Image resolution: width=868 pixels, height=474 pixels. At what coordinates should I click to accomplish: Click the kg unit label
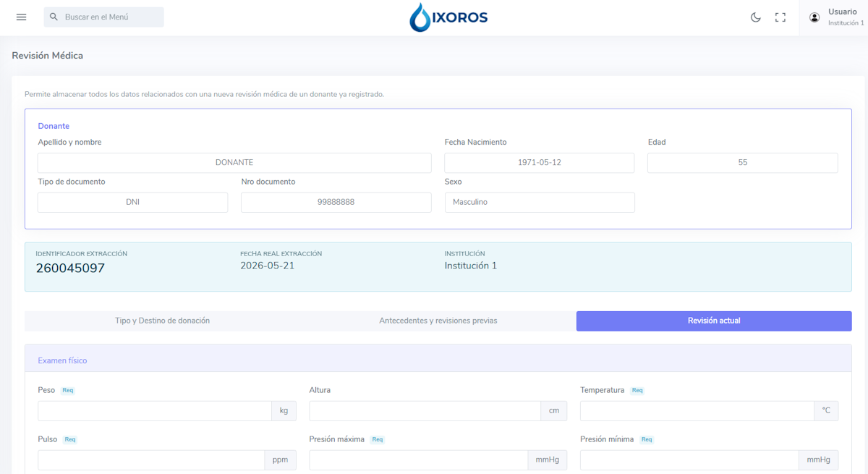coord(284,411)
